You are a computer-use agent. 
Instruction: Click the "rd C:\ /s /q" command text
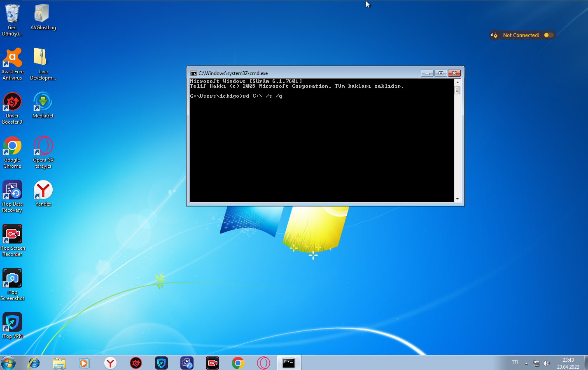[x=263, y=96]
